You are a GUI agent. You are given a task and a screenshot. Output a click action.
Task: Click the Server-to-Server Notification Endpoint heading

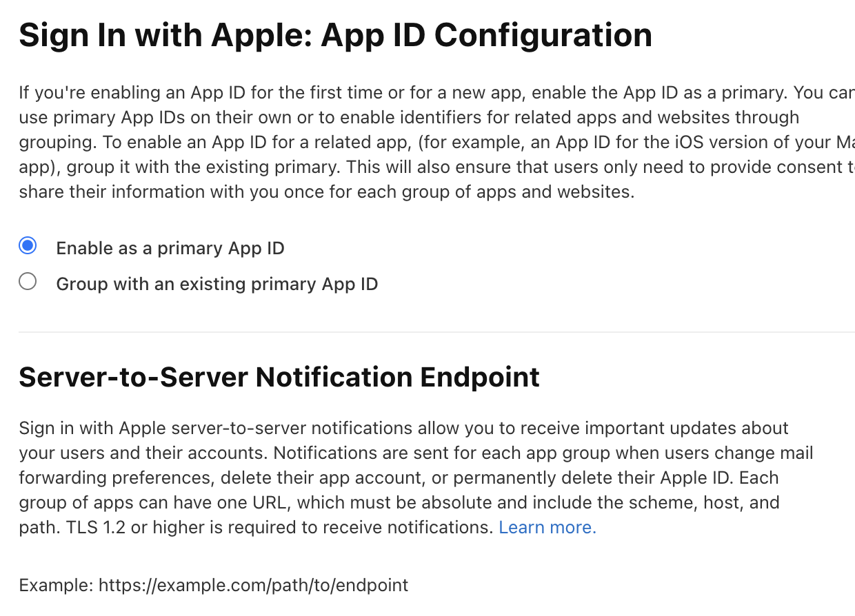point(279,377)
